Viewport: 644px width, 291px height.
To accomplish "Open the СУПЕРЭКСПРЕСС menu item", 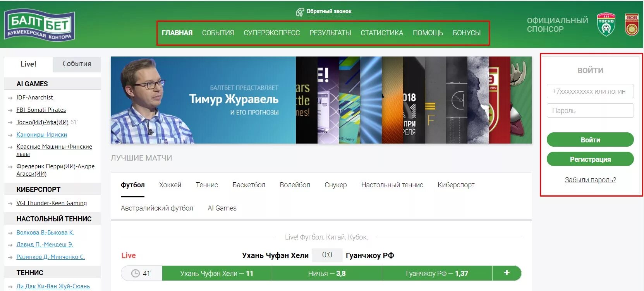I will click(272, 33).
